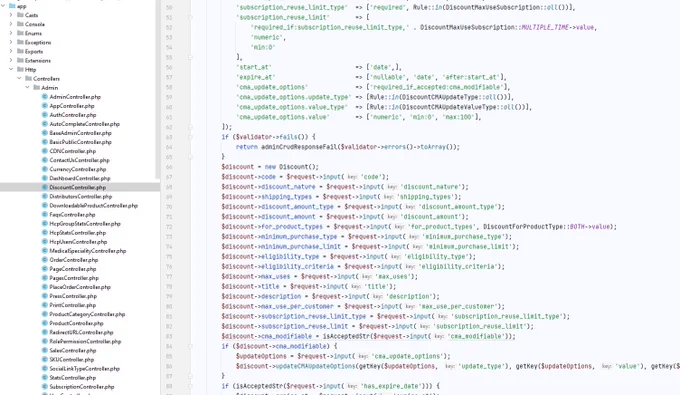Click 'updateCMAUpdateOptions' method call
Viewport: 680px width, 395px height.
(315, 366)
